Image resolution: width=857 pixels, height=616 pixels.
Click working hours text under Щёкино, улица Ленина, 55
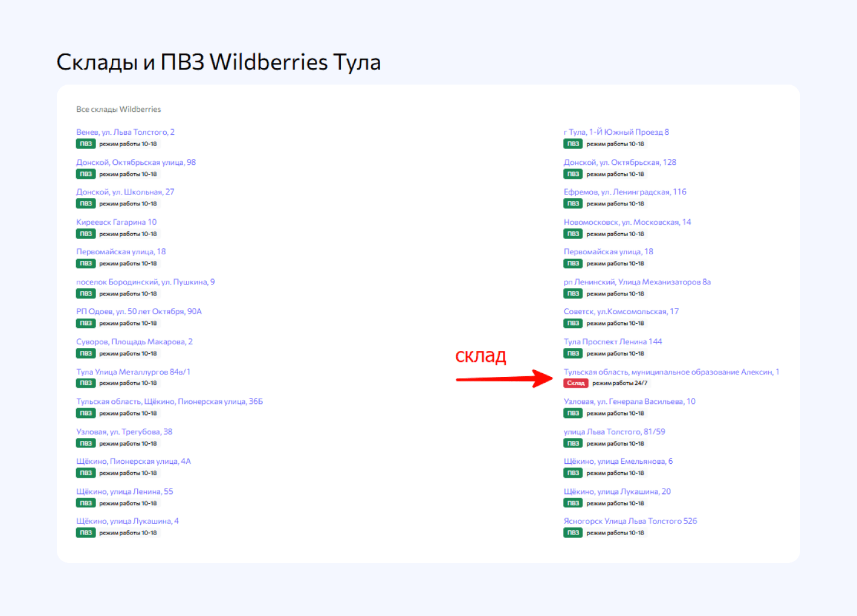pos(128,504)
